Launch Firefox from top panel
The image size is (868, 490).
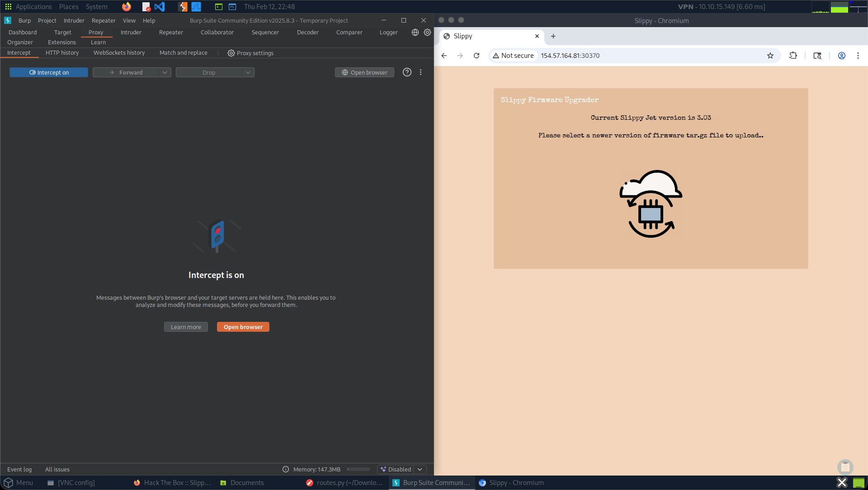pos(127,7)
